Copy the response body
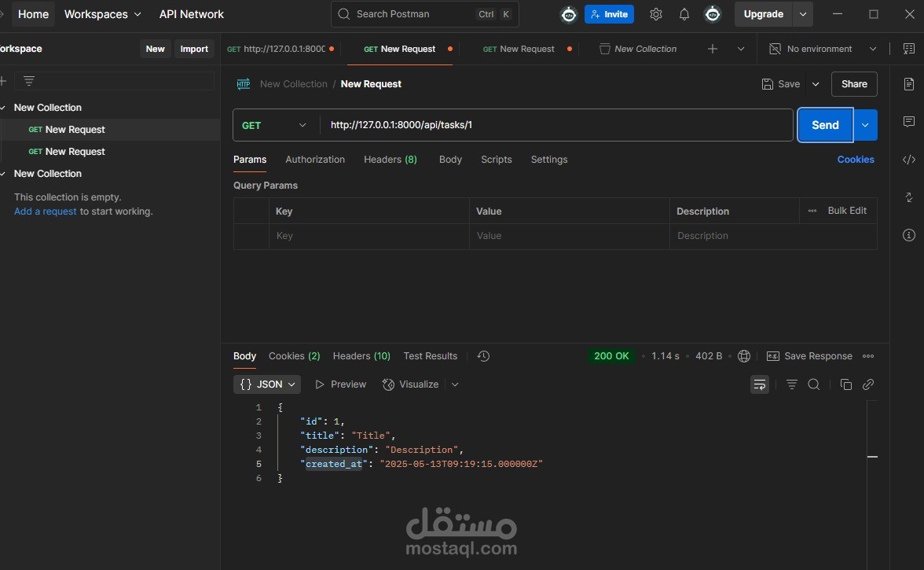This screenshot has height=570, width=924. [845, 384]
